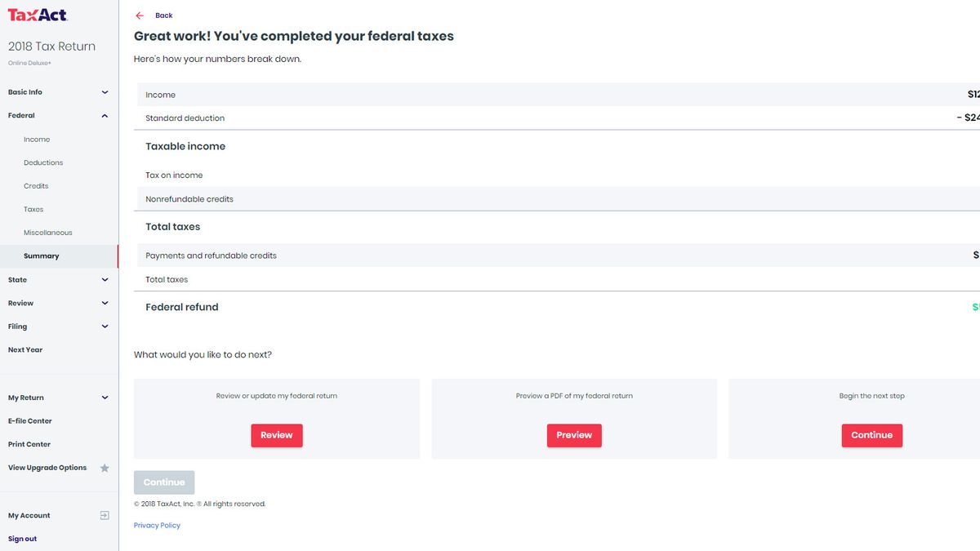Go to Deductions in the sidebar

point(43,163)
